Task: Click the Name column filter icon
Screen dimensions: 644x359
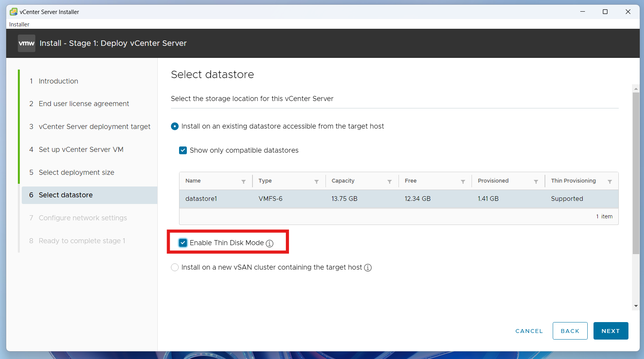Action: [x=244, y=181]
